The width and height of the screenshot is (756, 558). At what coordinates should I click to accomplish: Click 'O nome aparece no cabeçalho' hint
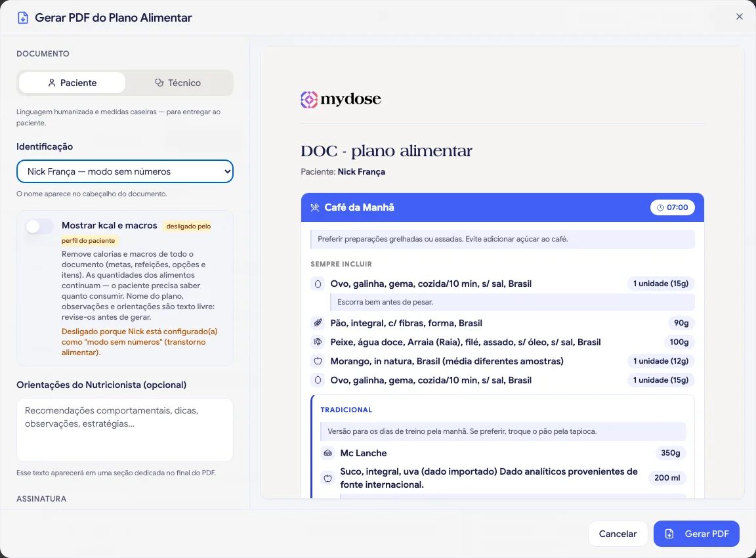pyautogui.click(x=92, y=194)
